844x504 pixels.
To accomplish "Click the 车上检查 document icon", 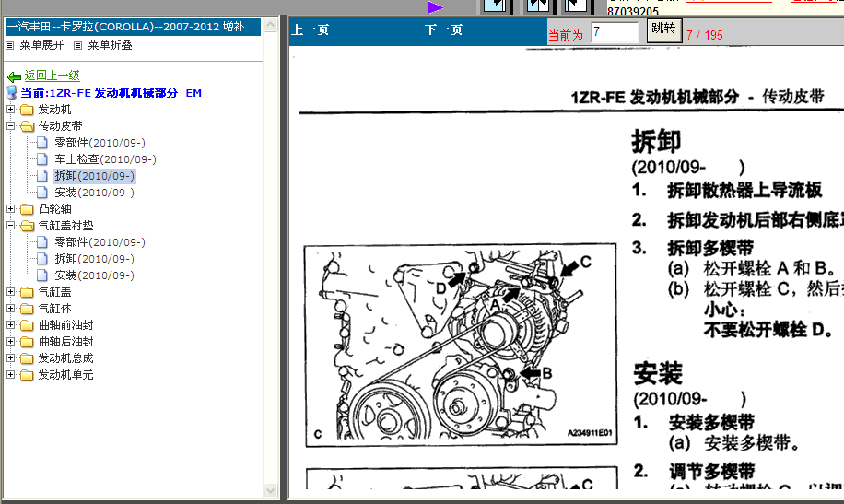I will pos(41,159).
